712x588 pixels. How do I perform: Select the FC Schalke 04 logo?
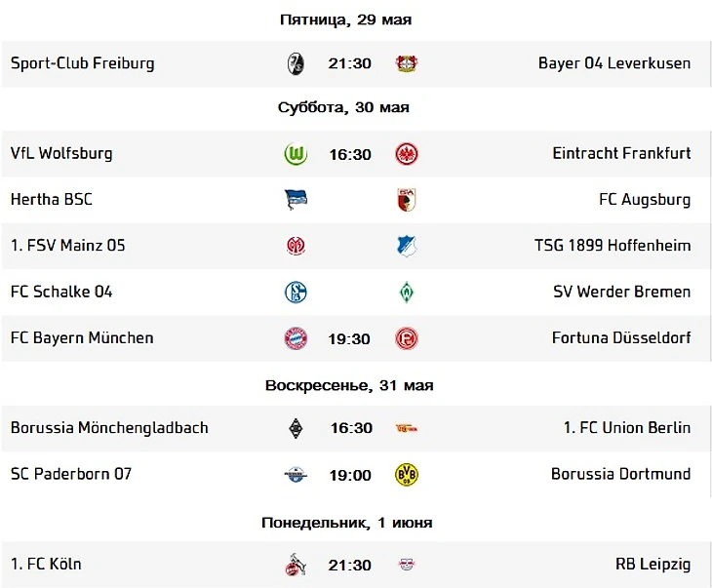pos(296,292)
